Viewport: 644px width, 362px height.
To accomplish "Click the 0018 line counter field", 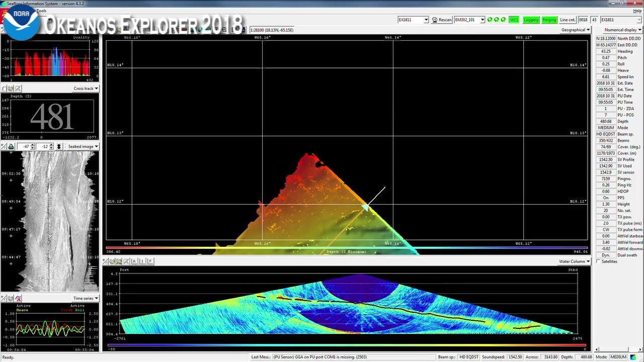I will pyautogui.click(x=583, y=20).
